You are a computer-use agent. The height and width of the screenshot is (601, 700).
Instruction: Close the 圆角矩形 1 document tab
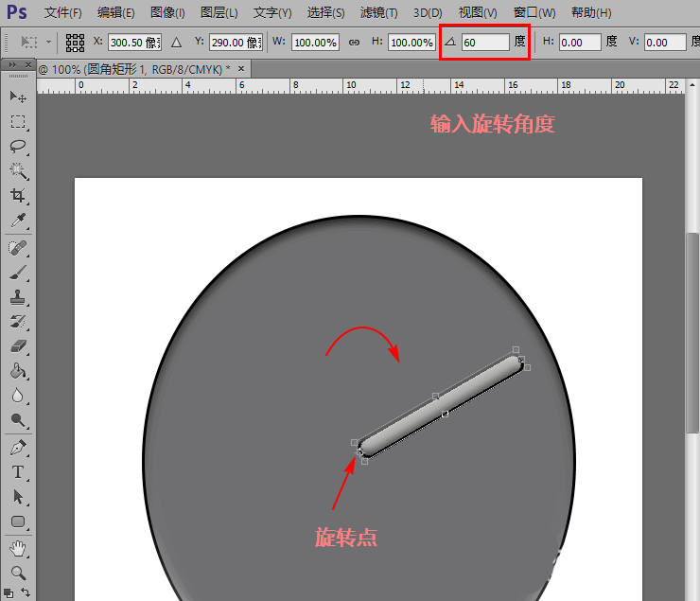point(241,69)
